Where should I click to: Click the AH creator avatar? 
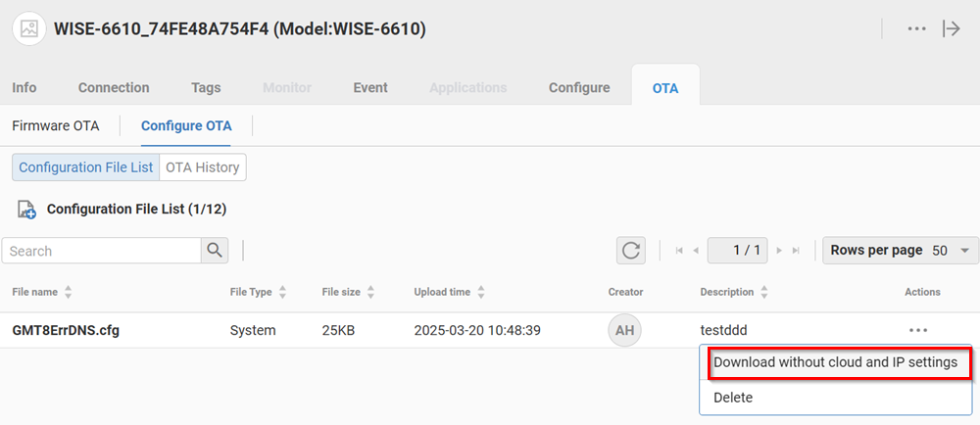[x=624, y=331]
